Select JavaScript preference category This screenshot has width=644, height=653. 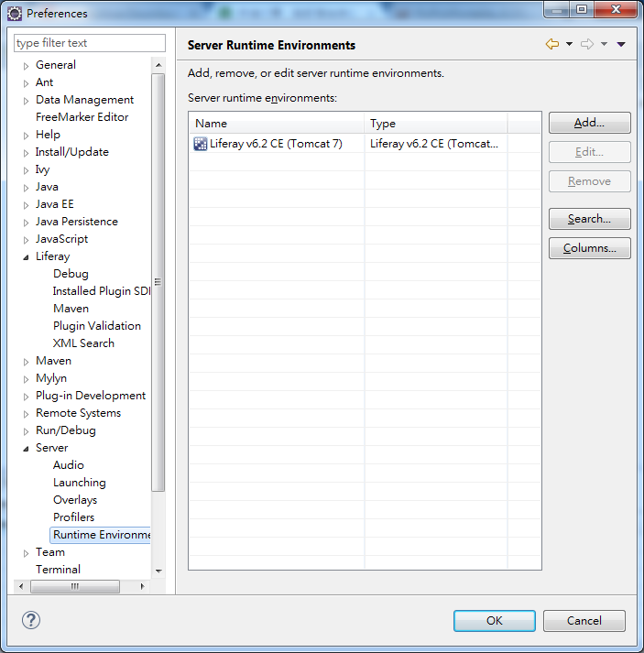[61, 239]
